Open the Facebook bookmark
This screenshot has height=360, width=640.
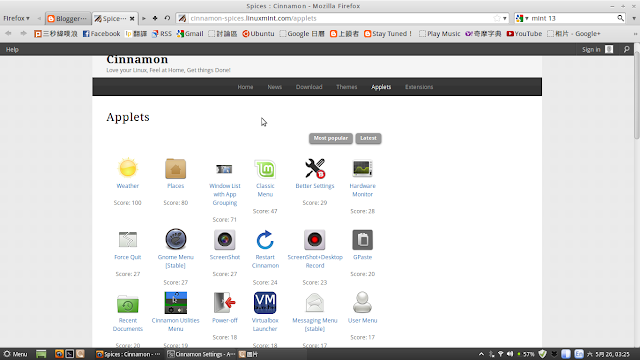[x=101, y=33]
